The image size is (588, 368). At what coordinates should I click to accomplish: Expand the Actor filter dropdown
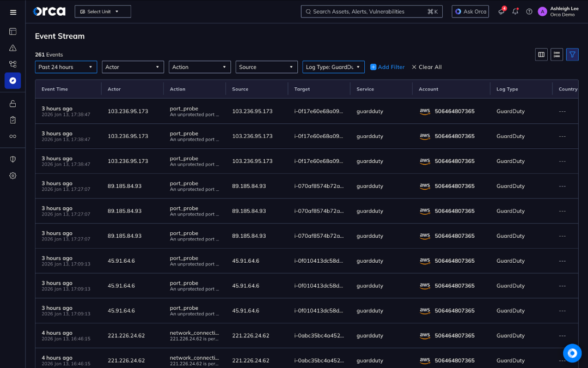pyautogui.click(x=132, y=67)
